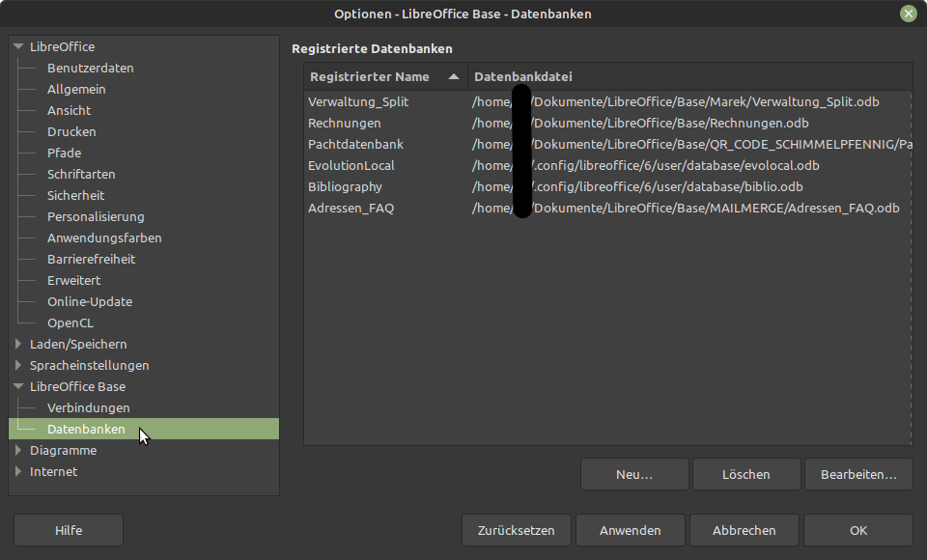Select the Adressen_FAQ database entry
The height and width of the screenshot is (560, 927).
607,209
